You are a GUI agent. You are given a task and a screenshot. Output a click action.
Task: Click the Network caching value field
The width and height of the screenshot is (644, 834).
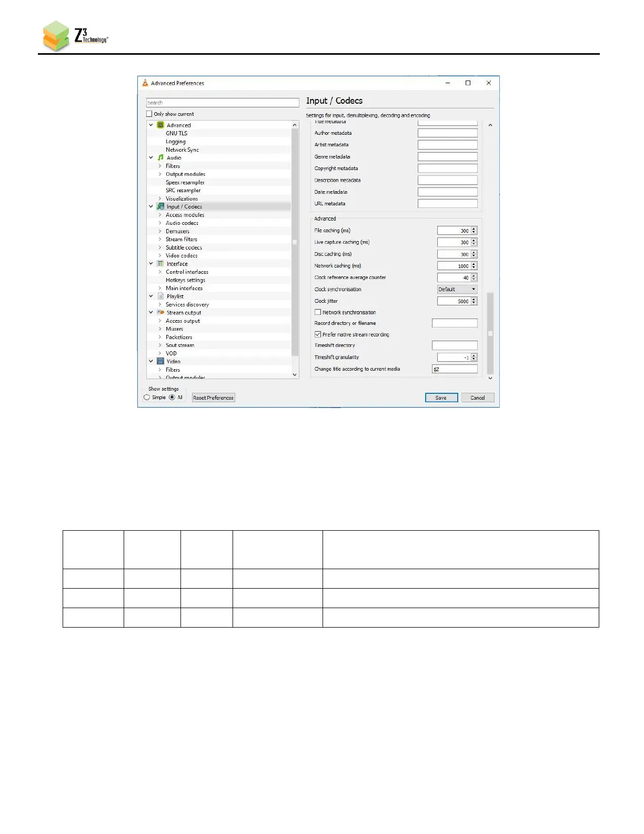(454, 266)
